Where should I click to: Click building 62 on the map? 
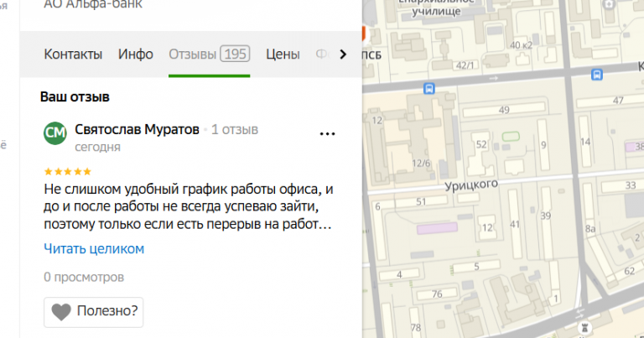630,271
